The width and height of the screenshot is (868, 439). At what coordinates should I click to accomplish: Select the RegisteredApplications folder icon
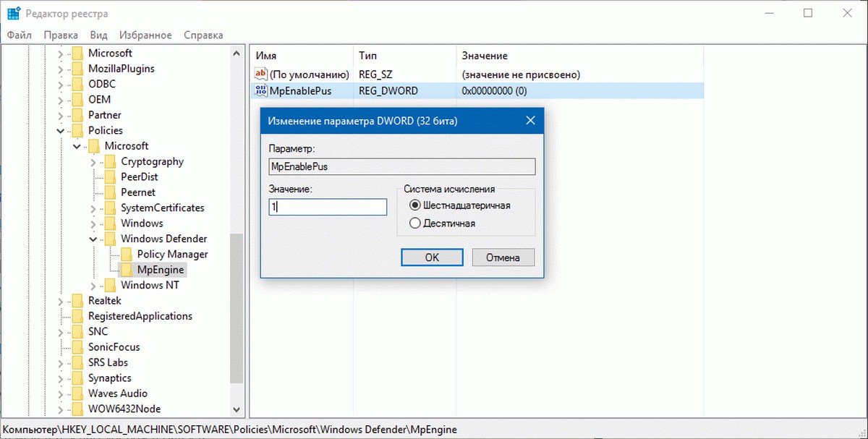tap(77, 317)
